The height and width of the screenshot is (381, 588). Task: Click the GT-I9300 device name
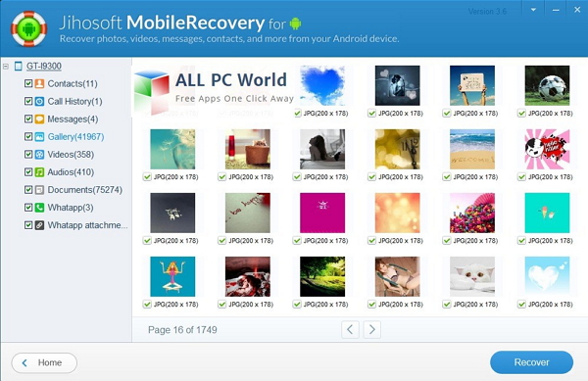pyautogui.click(x=43, y=67)
